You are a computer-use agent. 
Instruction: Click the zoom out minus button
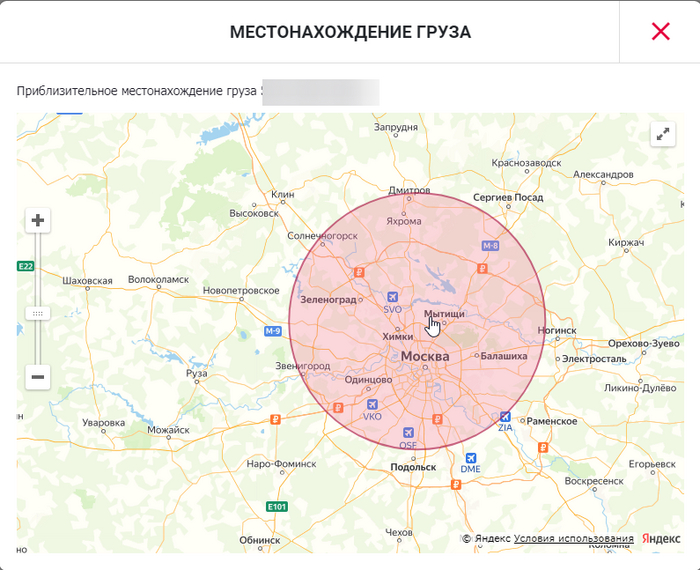pos(38,377)
